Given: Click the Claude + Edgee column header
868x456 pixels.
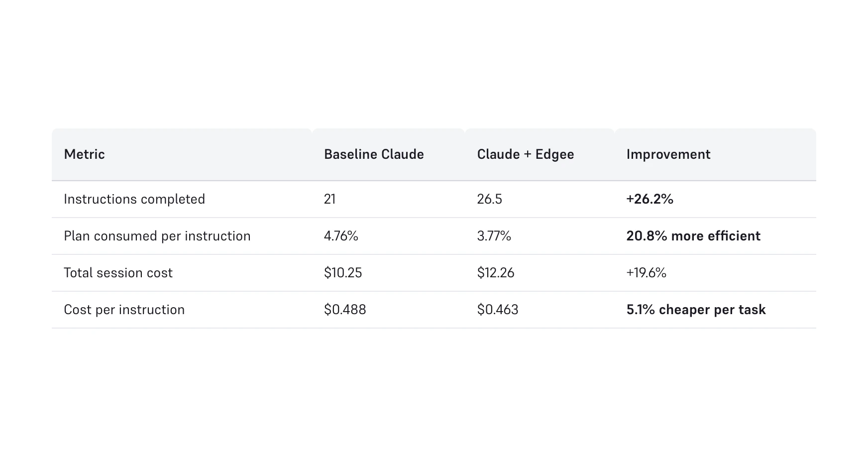Looking at the screenshot, I should (x=525, y=154).
